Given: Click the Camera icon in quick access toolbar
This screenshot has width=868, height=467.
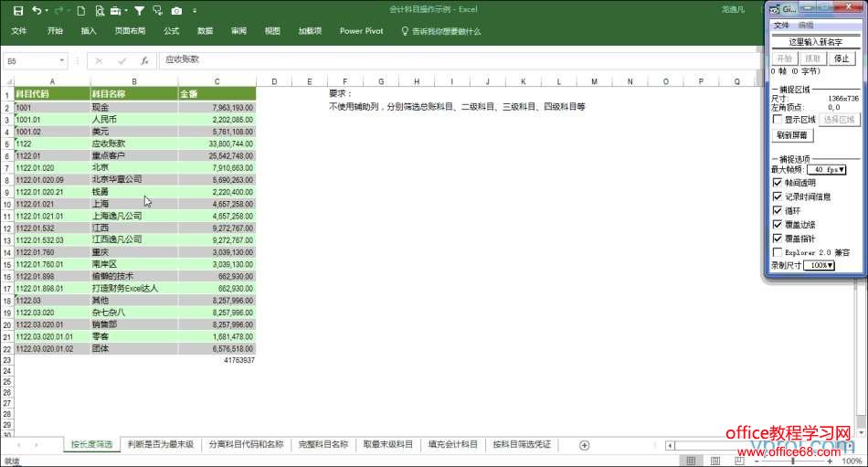Looking at the screenshot, I should point(176,11).
